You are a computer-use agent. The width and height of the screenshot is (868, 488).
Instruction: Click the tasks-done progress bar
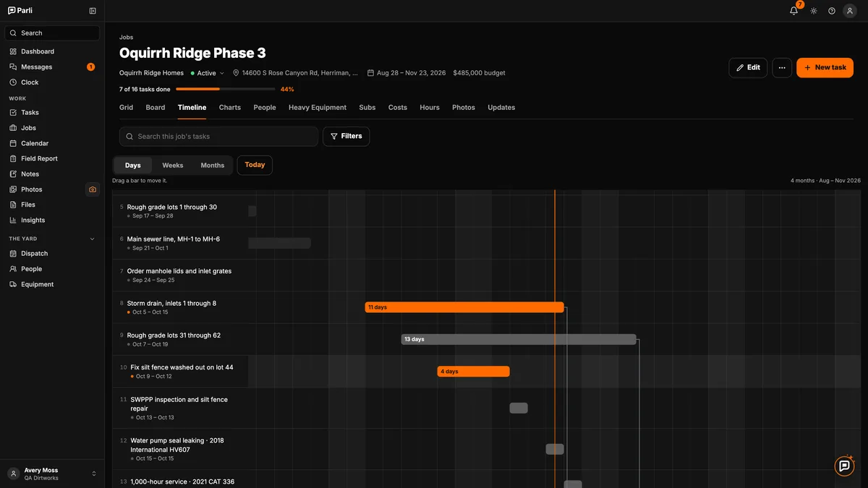[x=226, y=89]
